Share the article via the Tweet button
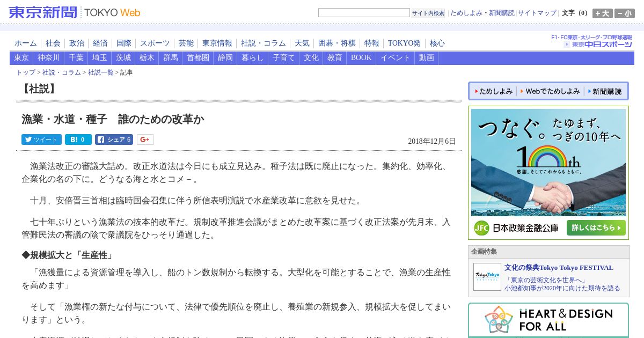 click(41, 139)
